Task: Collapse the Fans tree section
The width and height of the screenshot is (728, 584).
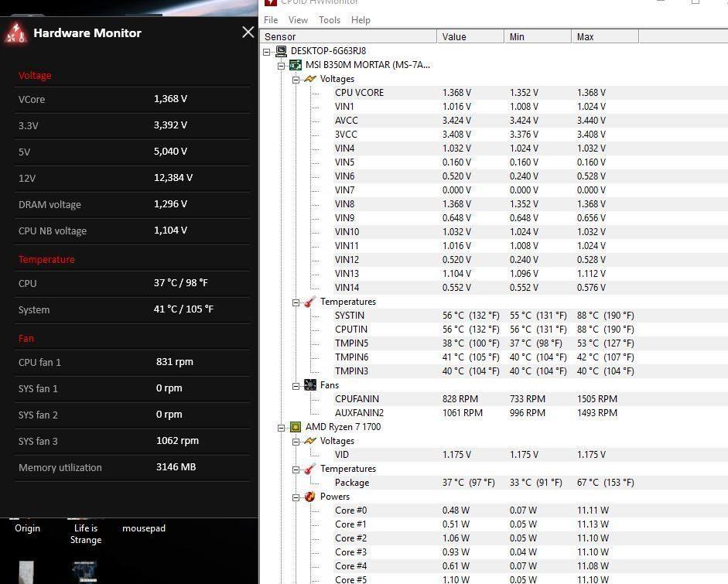Action: (296, 385)
